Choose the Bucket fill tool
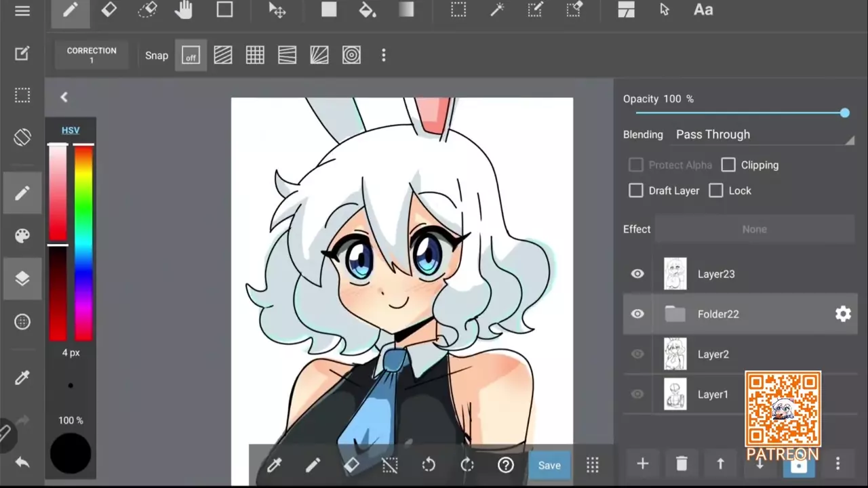The image size is (868, 488). [x=368, y=10]
